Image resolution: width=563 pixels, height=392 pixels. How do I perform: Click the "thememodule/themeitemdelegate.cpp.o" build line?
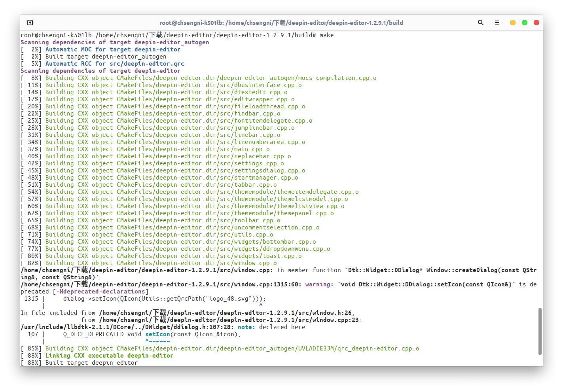point(190,192)
